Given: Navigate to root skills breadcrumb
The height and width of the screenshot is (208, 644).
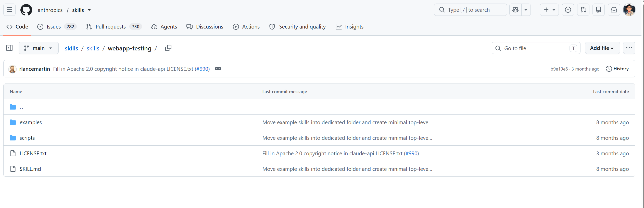Looking at the screenshot, I should tap(71, 48).
